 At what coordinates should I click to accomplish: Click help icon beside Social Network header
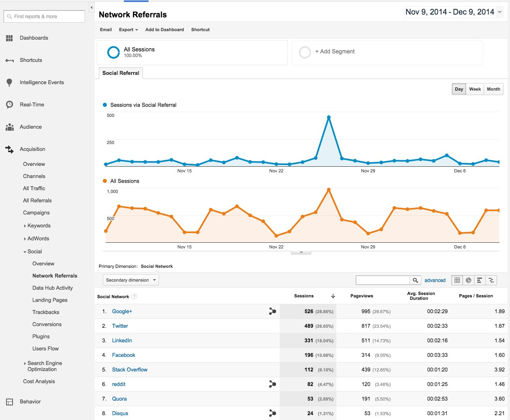pos(134,297)
